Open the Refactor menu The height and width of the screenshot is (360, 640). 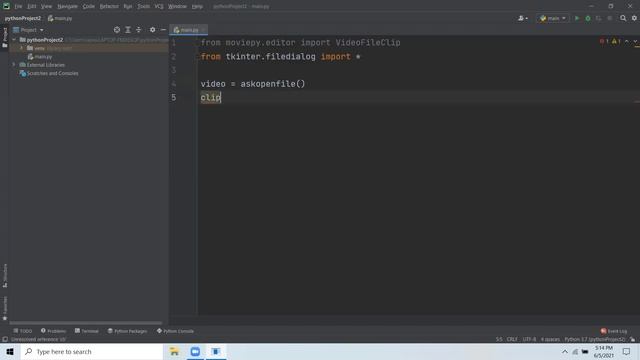tap(109, 7)
